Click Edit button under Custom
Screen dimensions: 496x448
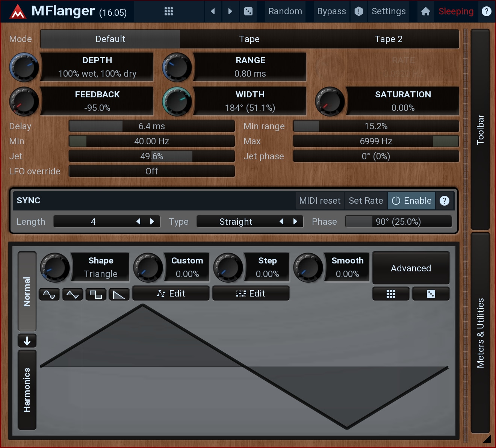pyautogui.click(x=171, y=294)
